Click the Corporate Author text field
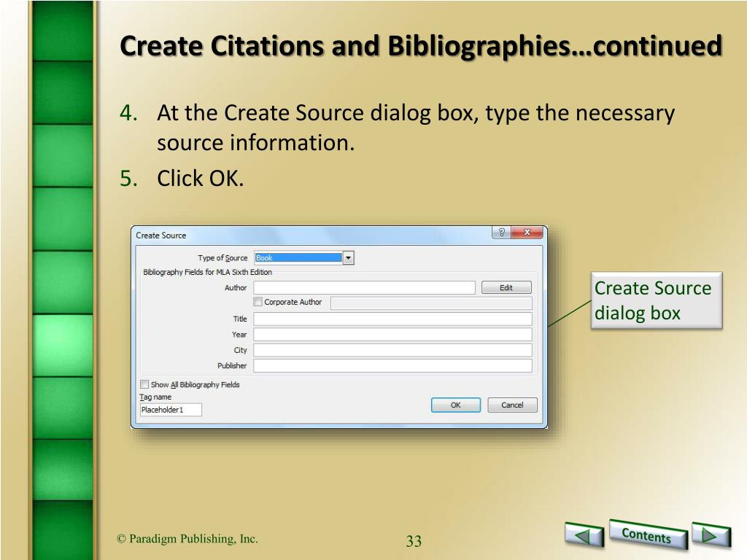 click(431, 303)
